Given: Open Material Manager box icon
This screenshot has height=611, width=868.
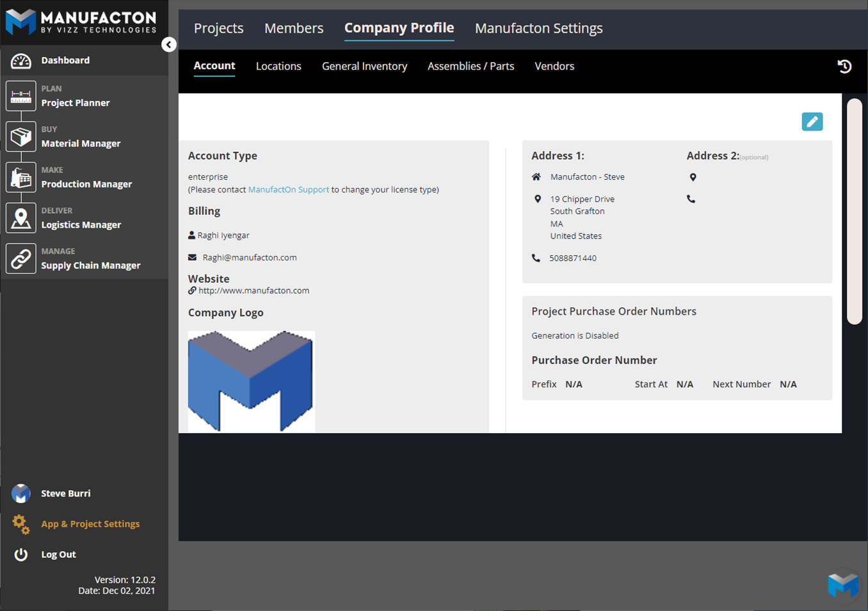Looking at the screenshot, I should coord(20,137).
